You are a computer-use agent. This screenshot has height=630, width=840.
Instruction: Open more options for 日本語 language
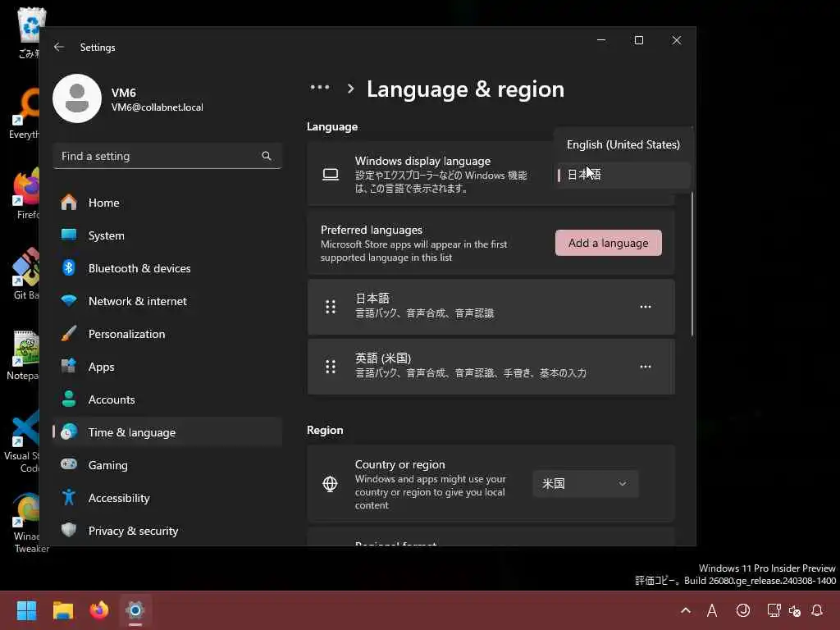pyautogui.click(x=645, y=307)
